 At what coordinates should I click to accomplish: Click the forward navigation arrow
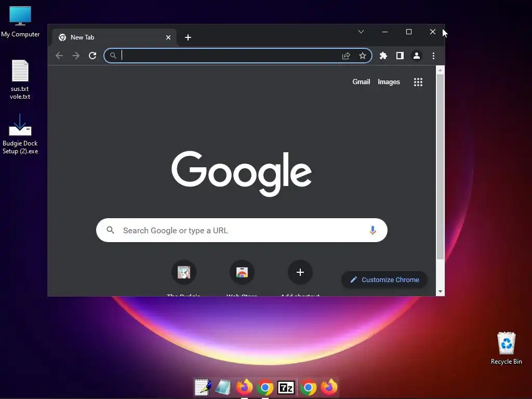76,56
